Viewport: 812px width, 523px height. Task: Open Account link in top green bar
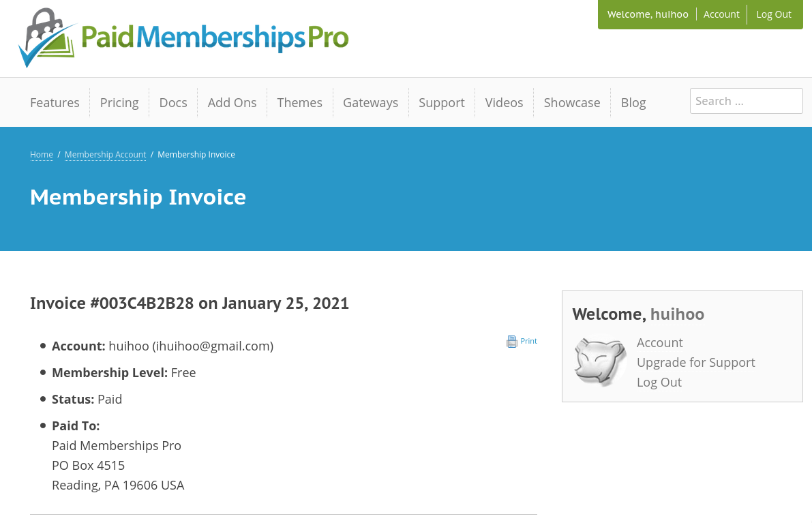[x=721, y=14]
